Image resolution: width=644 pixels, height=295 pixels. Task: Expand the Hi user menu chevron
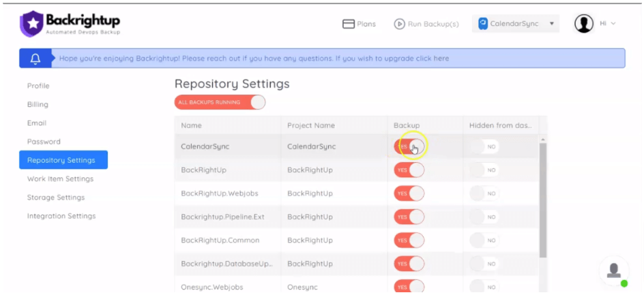tap(613, 24)
